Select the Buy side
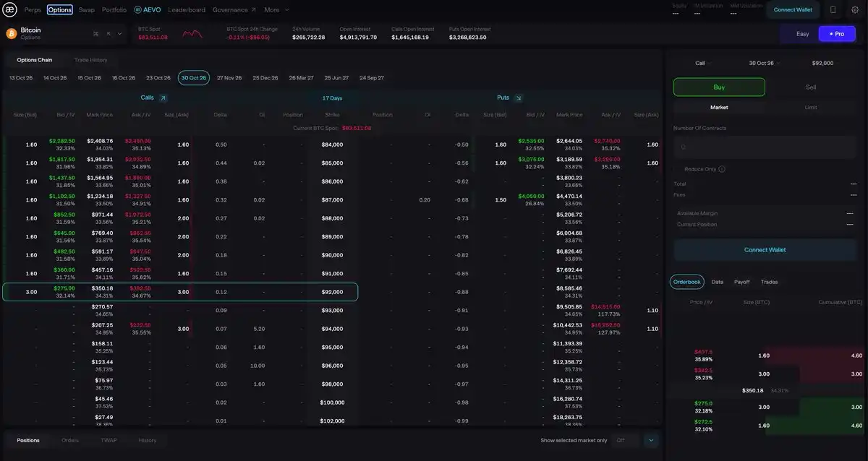868x461 pixels. (719, 87)
